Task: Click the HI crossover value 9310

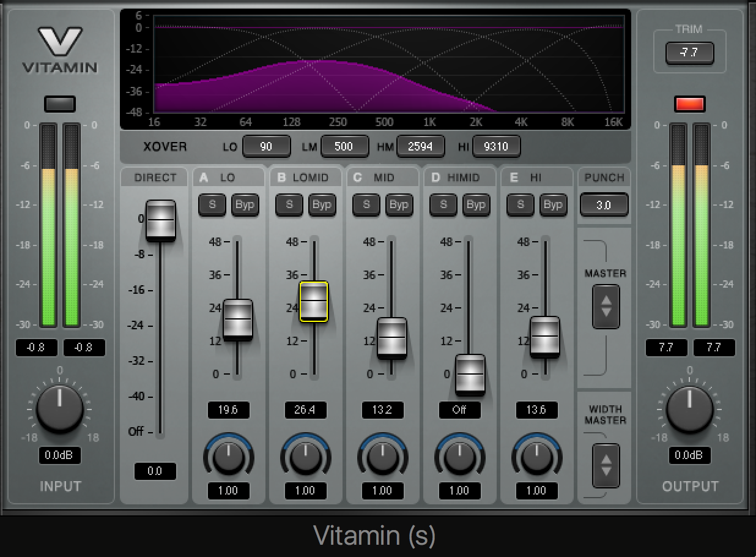Action: pyautogui.click(x=497, y=146)
